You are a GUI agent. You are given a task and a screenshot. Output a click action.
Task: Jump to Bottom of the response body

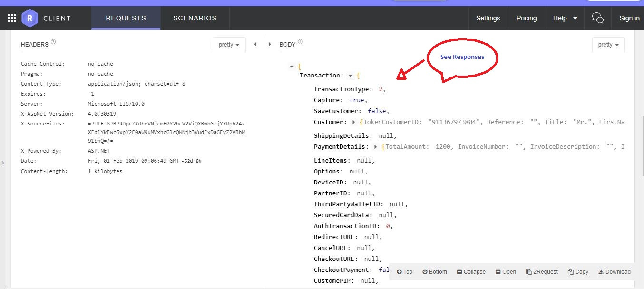pyautogui.click(x=434, y=271)
